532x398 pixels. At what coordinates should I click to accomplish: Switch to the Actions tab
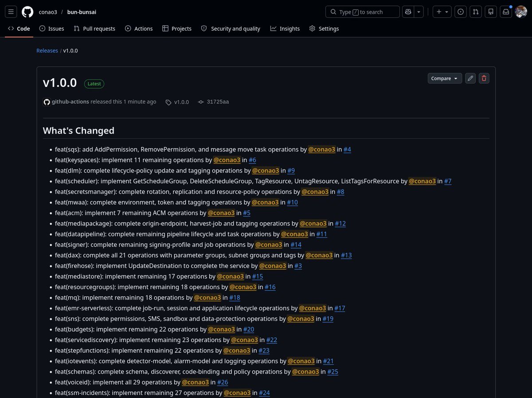pyautogui.click(x=139, y=28)
